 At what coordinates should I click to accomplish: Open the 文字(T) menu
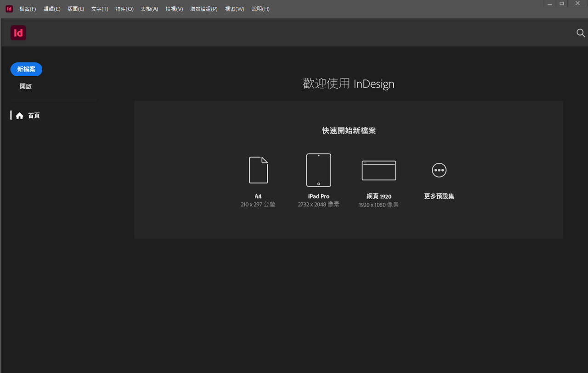pyautogui.click(x=100, y=9)
